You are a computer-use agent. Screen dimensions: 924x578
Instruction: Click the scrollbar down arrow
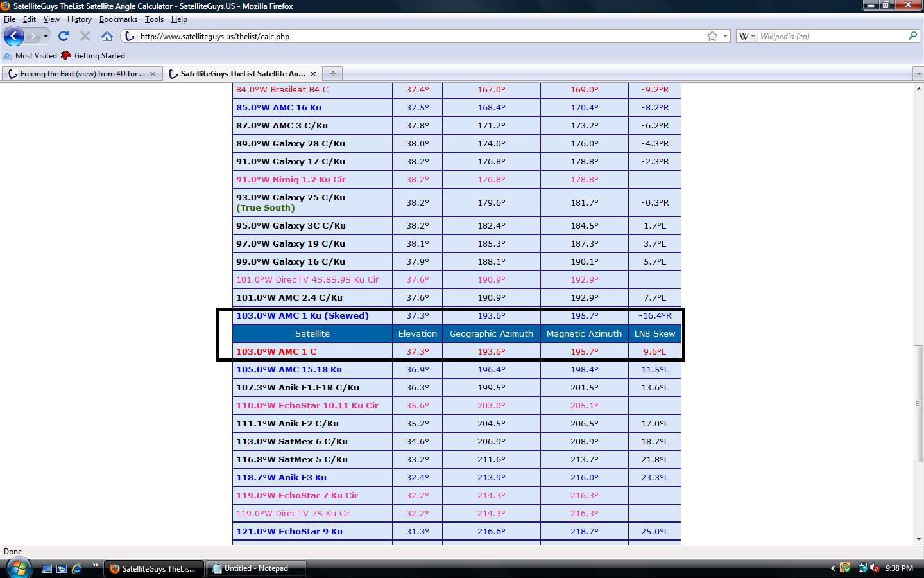click(918, 539)
